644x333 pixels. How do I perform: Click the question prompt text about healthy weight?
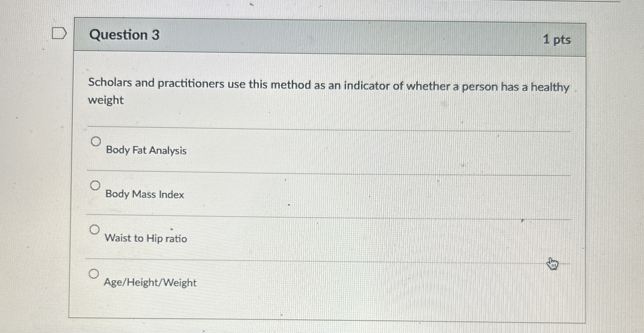coord(295,91)
